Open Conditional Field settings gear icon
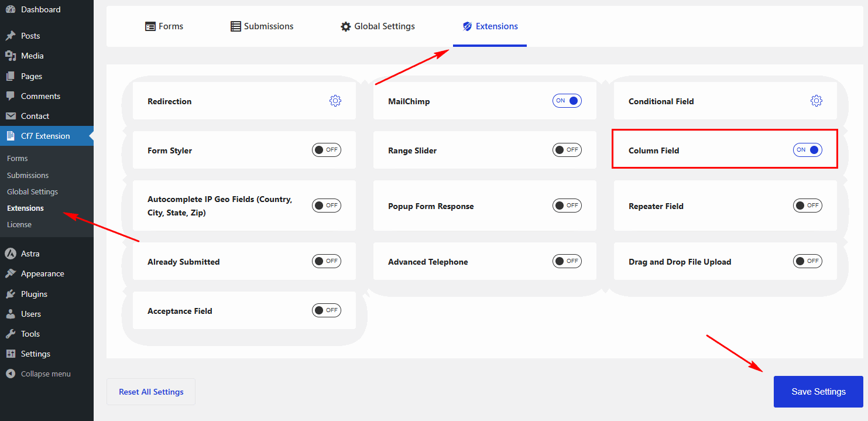The height and width of the screenshot is (421, 868). (x=816, y=101)
